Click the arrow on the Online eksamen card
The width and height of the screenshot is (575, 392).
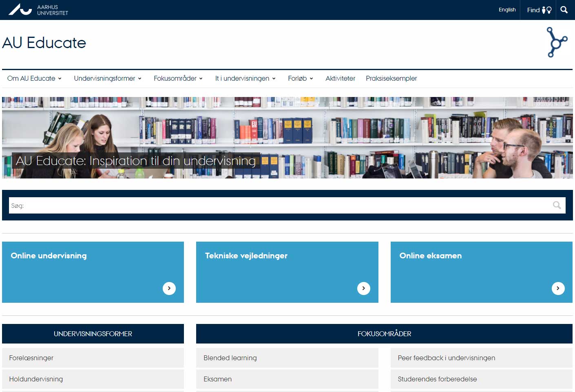pyautogui.click(x=558, y=288)
